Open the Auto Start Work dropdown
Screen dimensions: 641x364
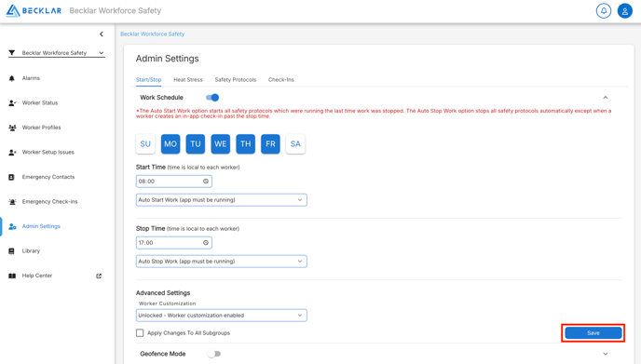click(x=221, y=200)
